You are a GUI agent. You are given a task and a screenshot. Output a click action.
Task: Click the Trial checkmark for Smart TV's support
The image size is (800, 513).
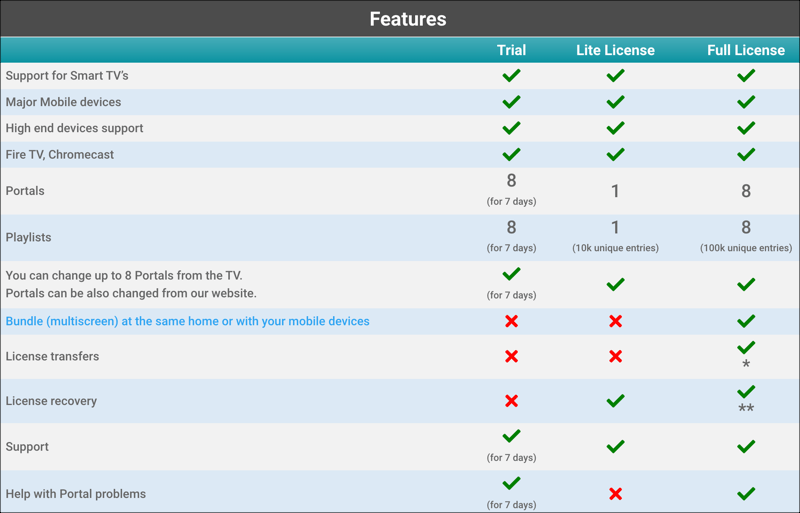tap(511, 76)
